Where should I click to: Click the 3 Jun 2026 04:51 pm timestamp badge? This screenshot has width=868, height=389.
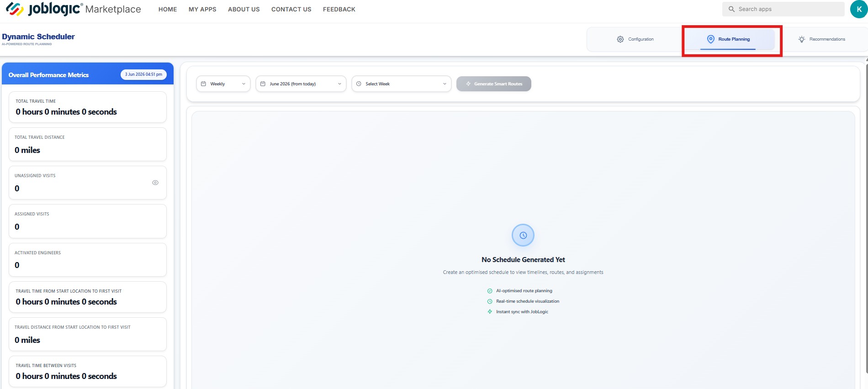pos(143,74)
